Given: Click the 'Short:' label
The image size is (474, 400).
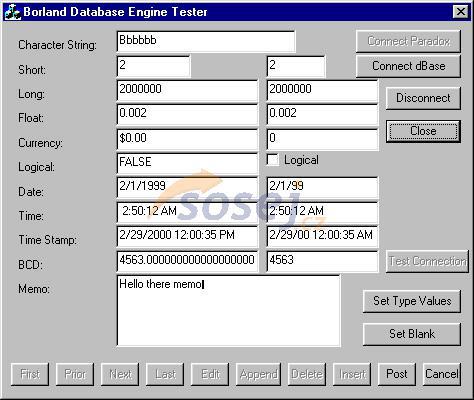Looking at the screenshot, I should coord(32,70).
